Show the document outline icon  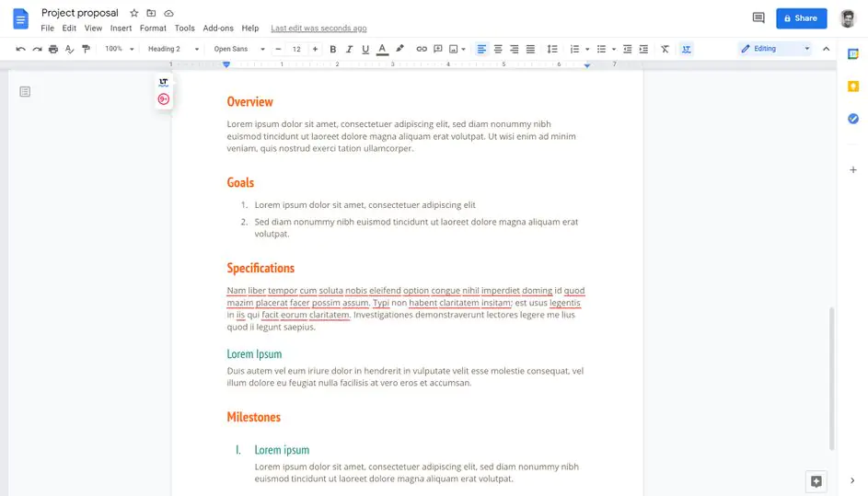pos(25,91)
